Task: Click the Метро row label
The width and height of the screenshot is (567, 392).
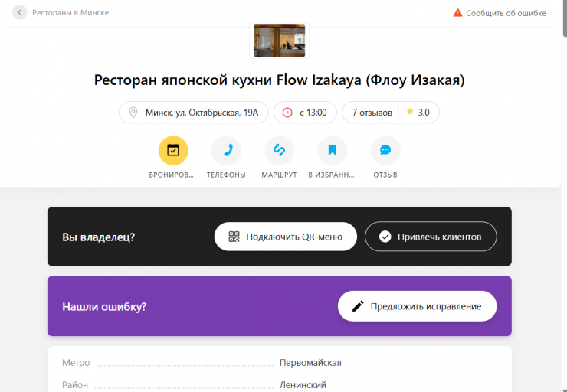Action: click(x=76, y=363)
